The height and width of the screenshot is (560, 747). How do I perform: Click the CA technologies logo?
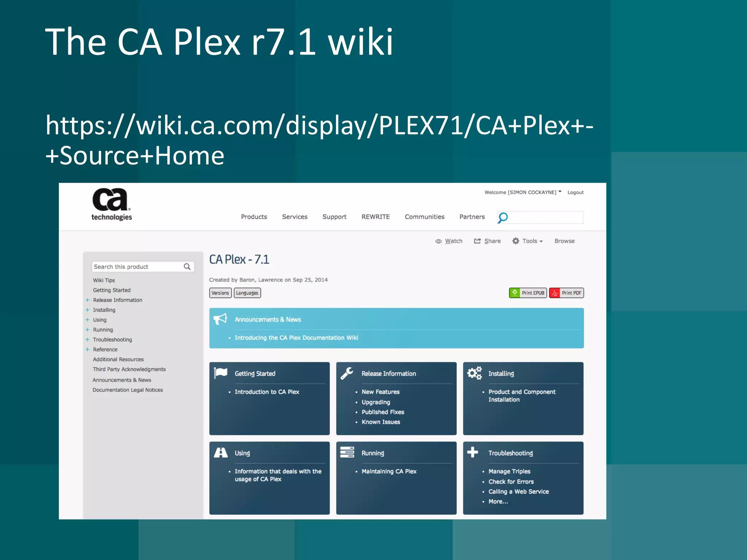111,205
